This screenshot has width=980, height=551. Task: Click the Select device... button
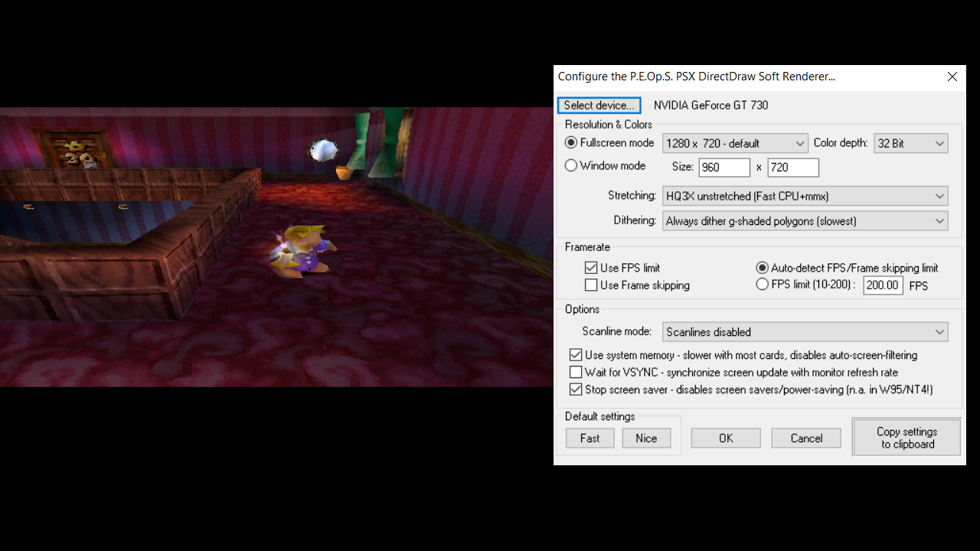click(x=599, y=105)
